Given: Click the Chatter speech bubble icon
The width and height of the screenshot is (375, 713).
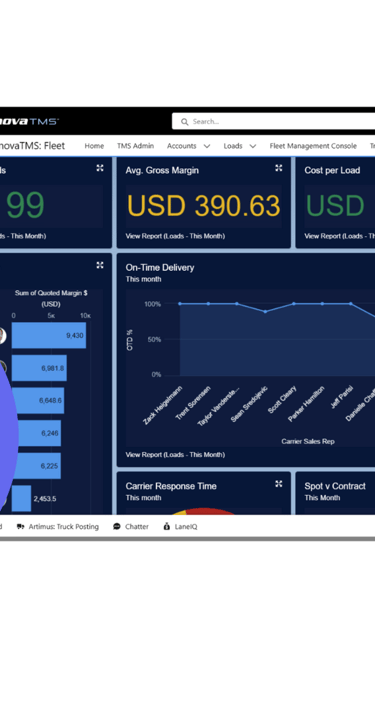Looking at the screenshot, I should [117, 527].
